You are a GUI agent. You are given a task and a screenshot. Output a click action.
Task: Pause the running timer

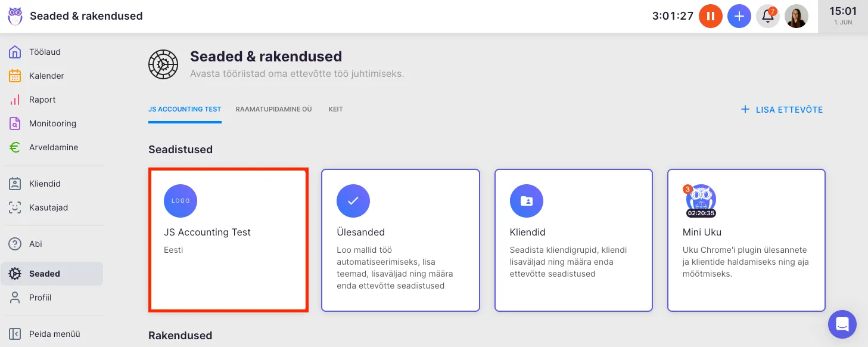(x=710, y=16)
